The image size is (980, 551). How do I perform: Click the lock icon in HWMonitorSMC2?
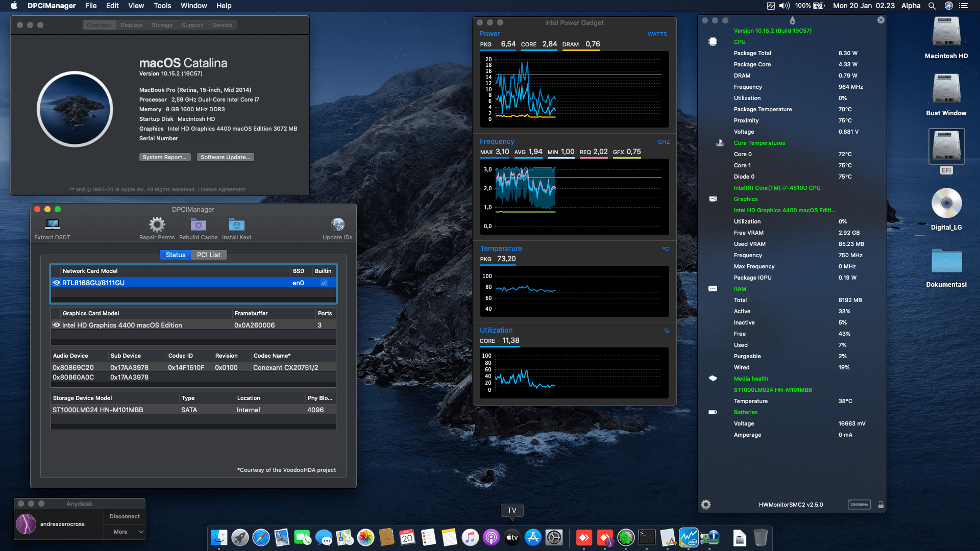click(x=881, y=505)
